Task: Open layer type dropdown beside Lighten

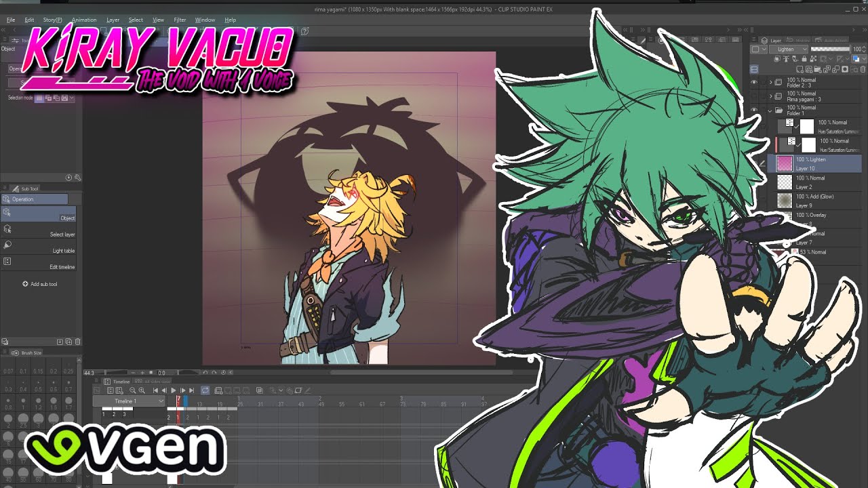Action: click(758, 49)
